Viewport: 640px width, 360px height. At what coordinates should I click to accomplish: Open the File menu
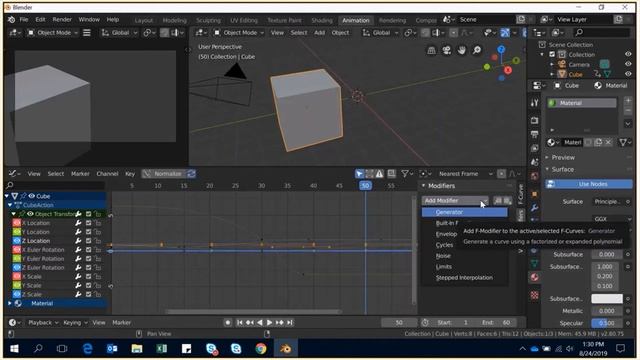point(24,19)
